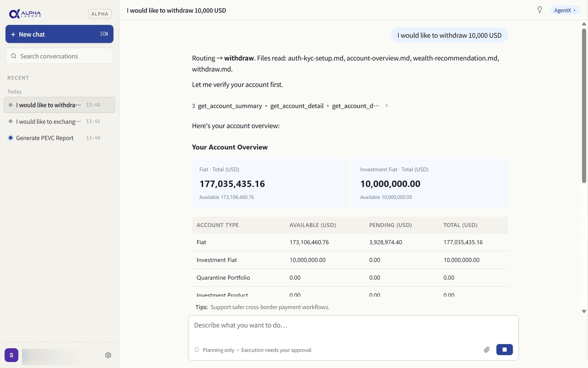The image size is (588, 368).
Task: Click the scrollbar up arrow
Action: [x=584, y=23]
